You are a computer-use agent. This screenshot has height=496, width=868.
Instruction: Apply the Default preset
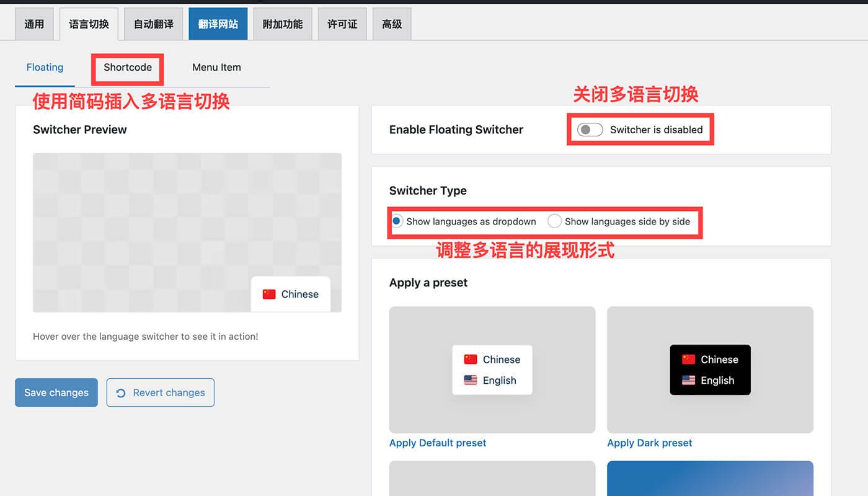coord(437,443)
